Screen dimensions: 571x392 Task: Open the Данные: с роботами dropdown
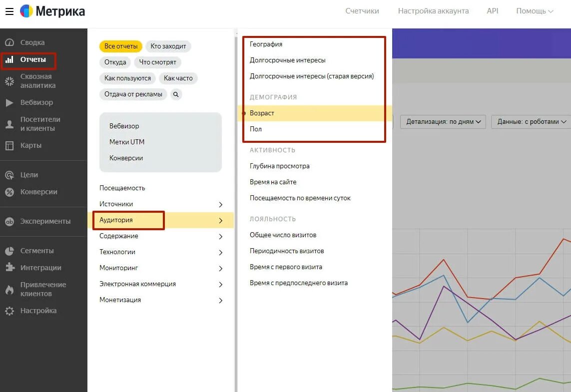coord(532,121)
